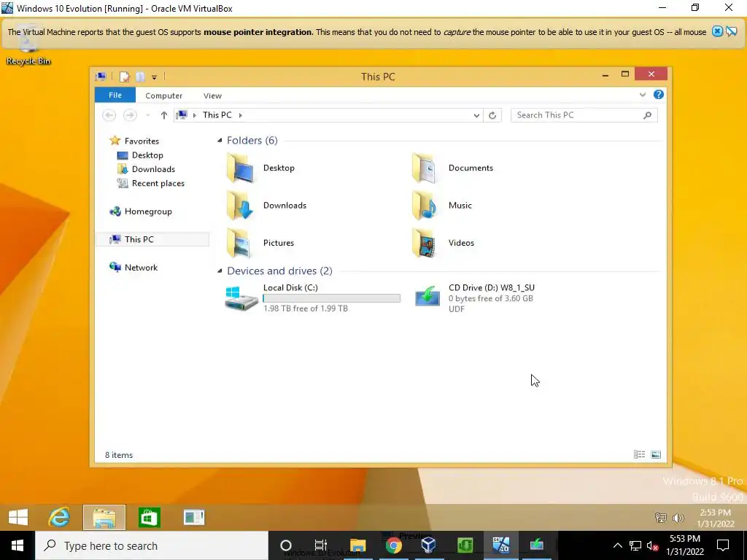Open the Downloads folder under Folders

point(266,205)
